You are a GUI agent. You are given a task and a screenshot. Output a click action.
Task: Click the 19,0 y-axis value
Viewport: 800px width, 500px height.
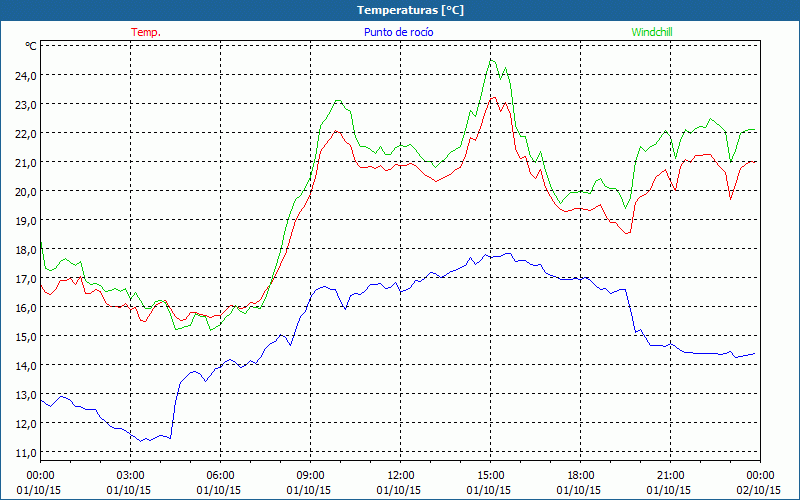click(26, 221)
